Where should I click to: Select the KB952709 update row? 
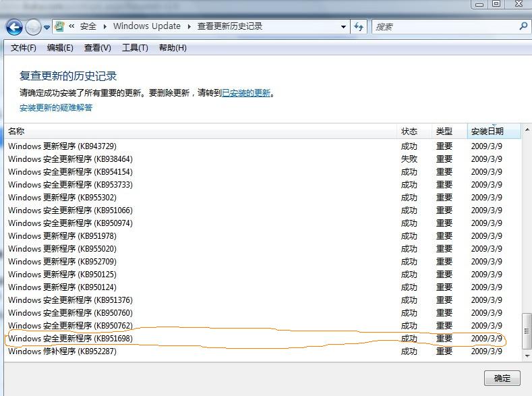coord(262,262)
